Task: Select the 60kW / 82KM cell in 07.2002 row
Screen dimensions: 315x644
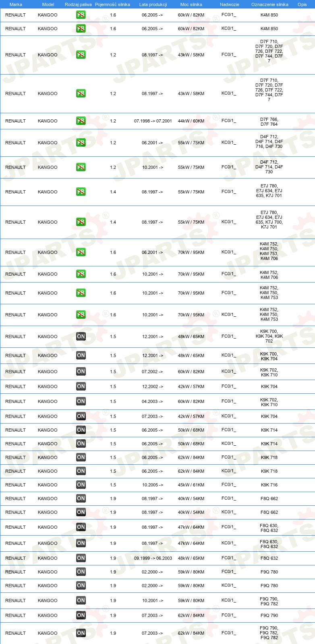Action: (x=191, y=372)
